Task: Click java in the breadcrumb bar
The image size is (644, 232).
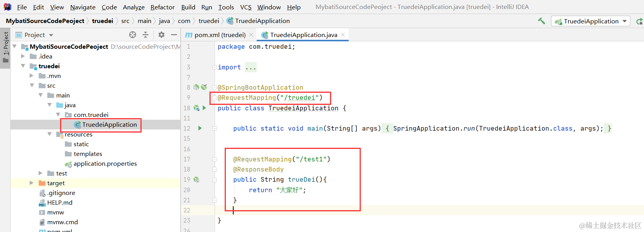Action: pyautogui.click(x=164, y=21)
